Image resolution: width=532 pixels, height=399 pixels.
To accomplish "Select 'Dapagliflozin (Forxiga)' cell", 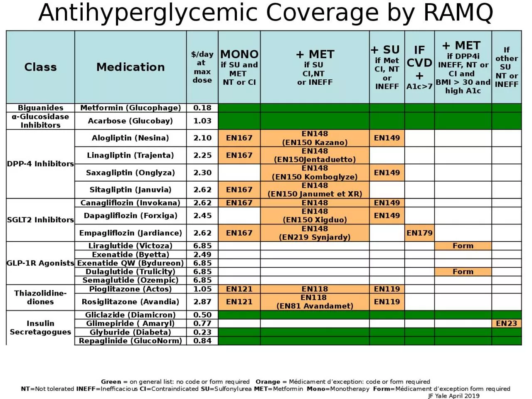I will [131, 216].
